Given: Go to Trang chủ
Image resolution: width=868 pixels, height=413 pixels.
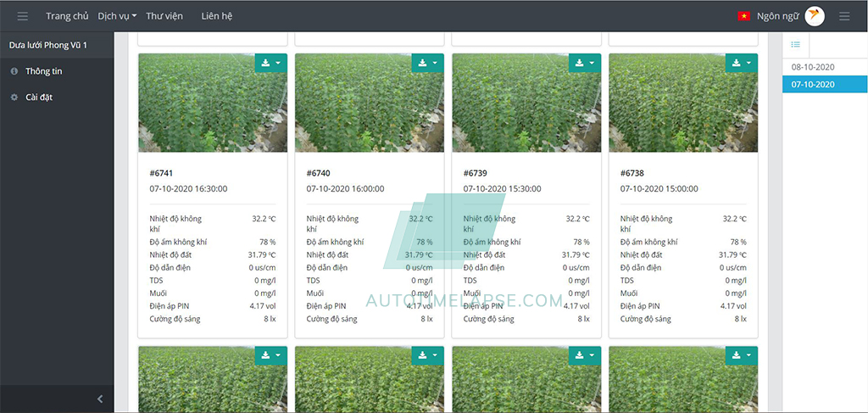Looking at the screenshot, I should [x=67, y=16].
